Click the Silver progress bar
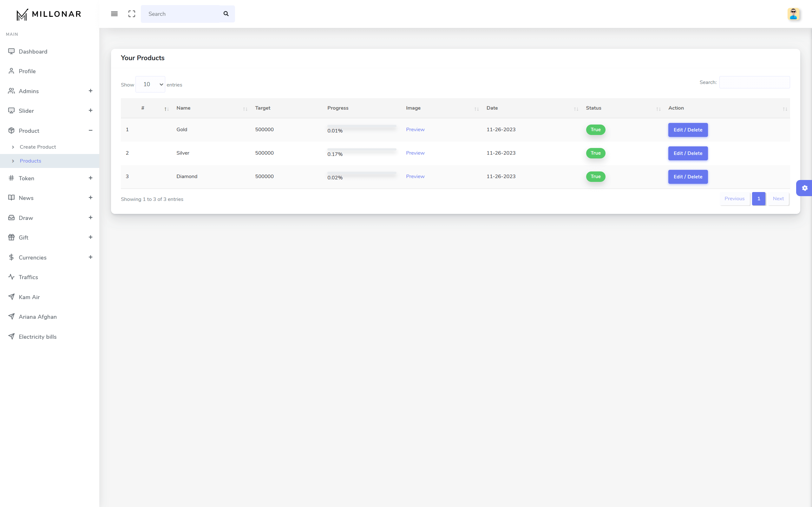 pyautogui.click(x=362, y=150)
